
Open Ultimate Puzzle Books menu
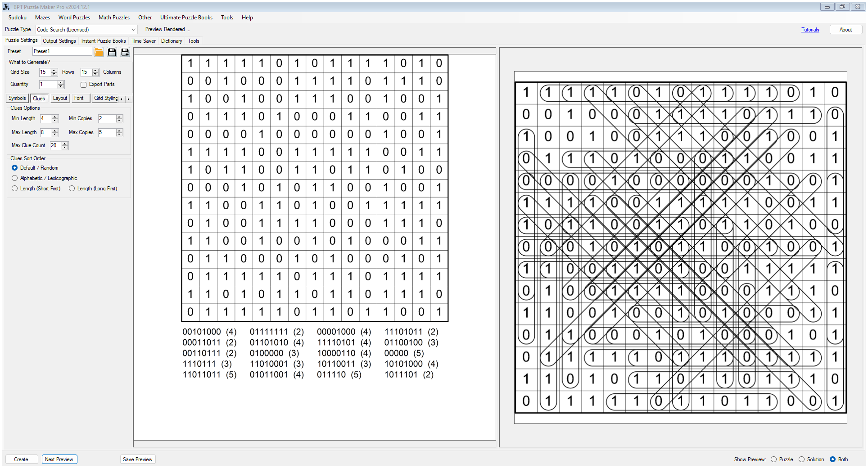click(x=186, y=18)
